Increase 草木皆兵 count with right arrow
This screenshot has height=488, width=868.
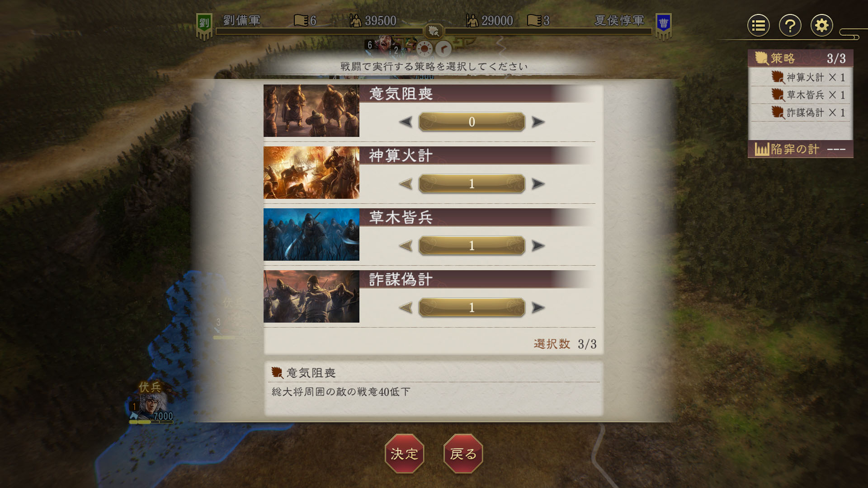click(538, 246)
